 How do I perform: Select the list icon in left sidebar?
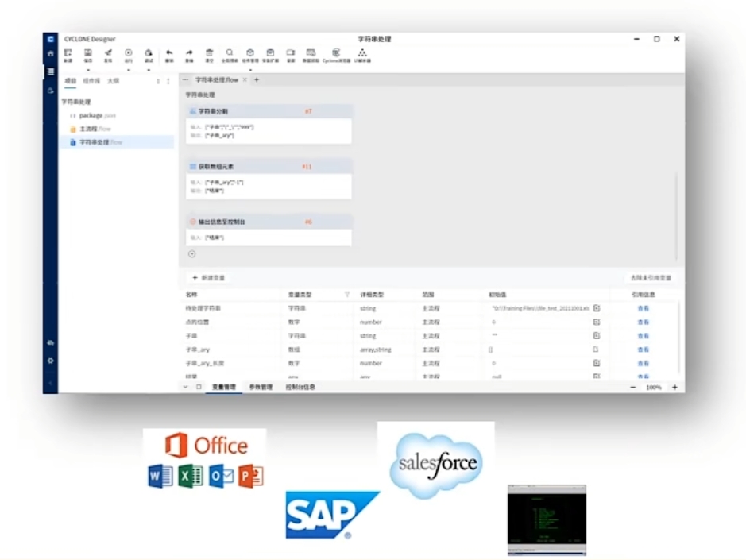[50, 71]
